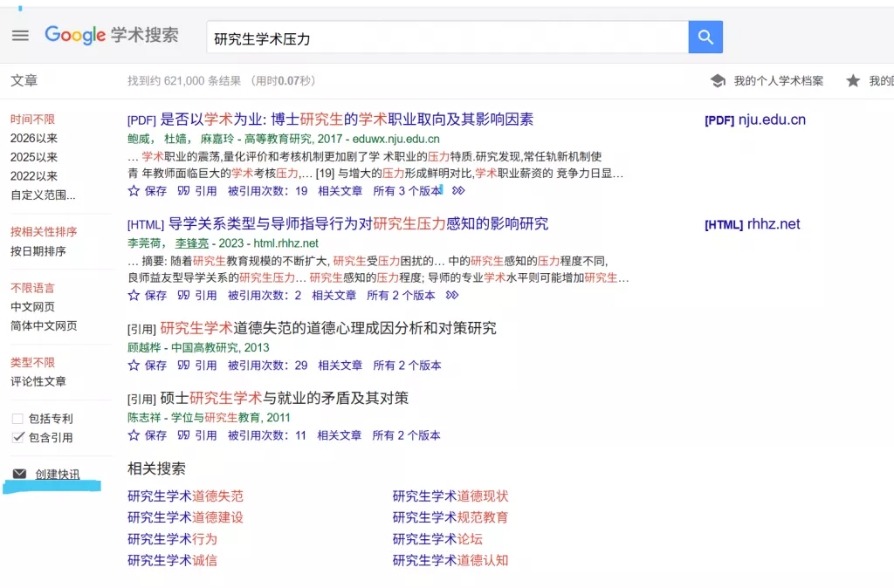
Task: Enable the 包括专利 checkbox
Action: point(18,419)
